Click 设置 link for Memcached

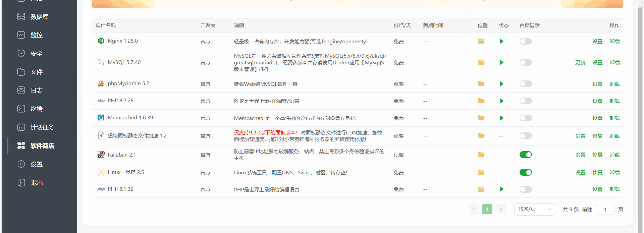pos(597,118)
